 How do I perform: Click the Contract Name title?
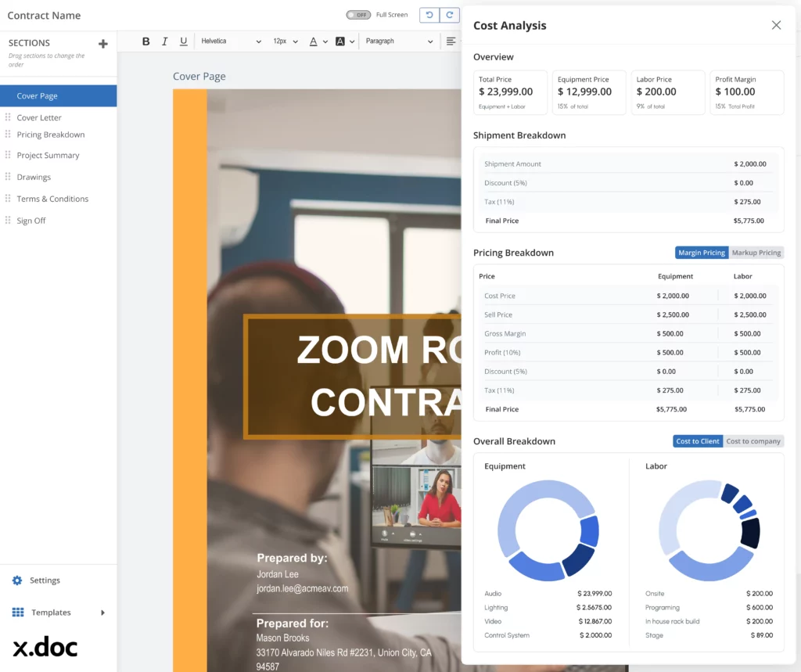click(44, 16)
